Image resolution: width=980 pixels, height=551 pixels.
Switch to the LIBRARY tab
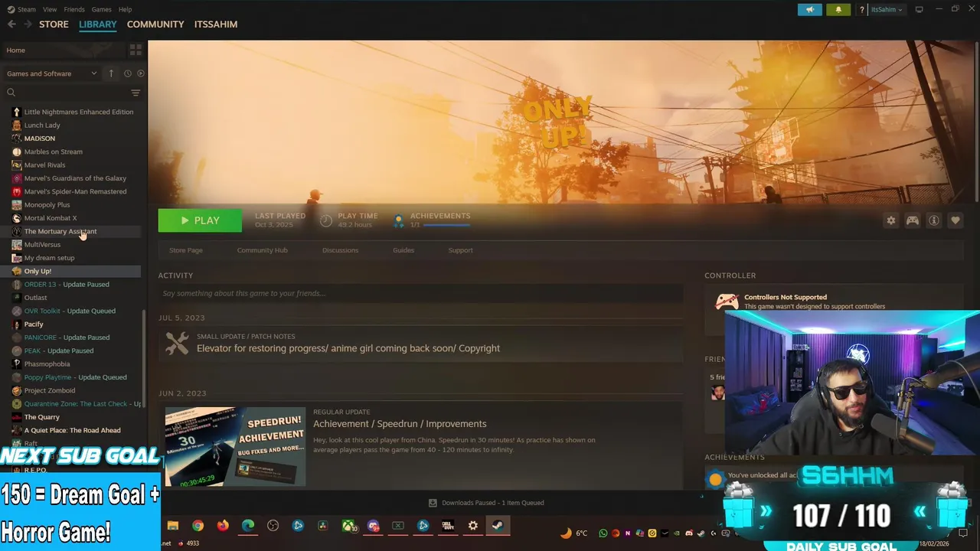point(98,24)
